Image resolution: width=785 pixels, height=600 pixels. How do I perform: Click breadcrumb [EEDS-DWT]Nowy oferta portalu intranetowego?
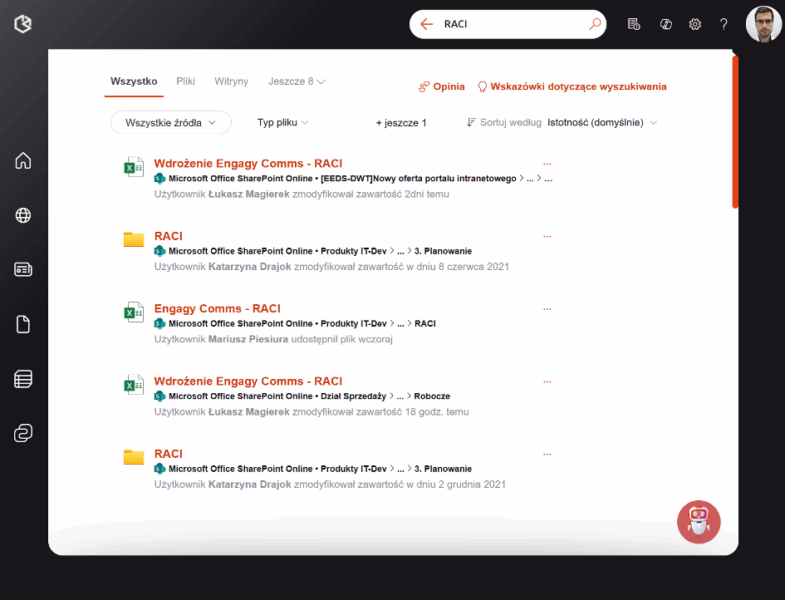418,178
